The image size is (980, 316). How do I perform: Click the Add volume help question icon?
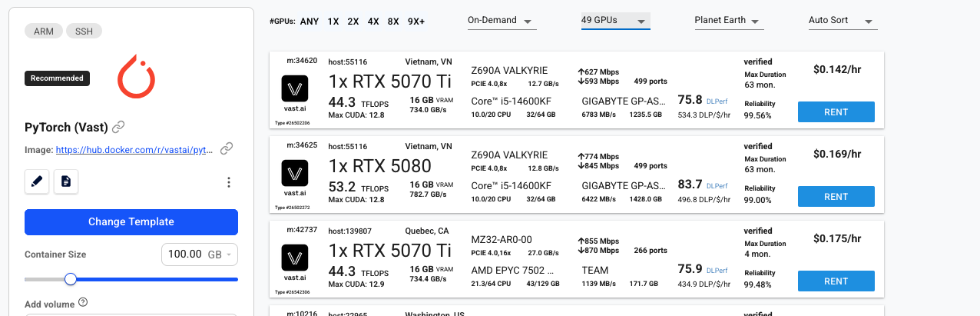pyautogui.click(x=83, y=302)
